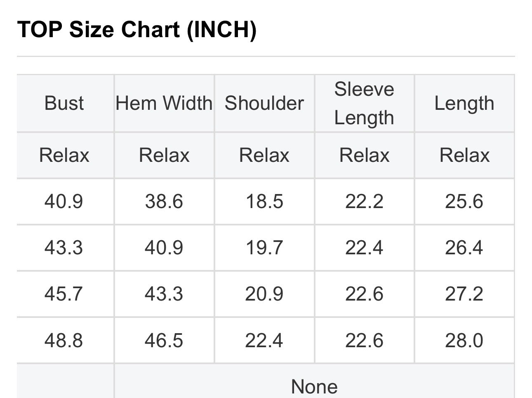Click the Relax cell under Sleeve Length
The height and width of the screenshot is (398, 532).
tap(364, 156)
